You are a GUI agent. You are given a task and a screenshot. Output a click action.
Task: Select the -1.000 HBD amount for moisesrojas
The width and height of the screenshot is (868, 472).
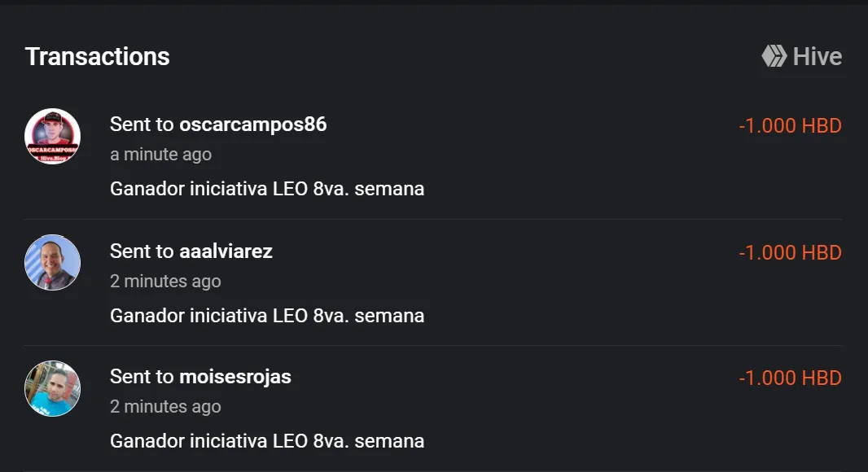(790, 378)
